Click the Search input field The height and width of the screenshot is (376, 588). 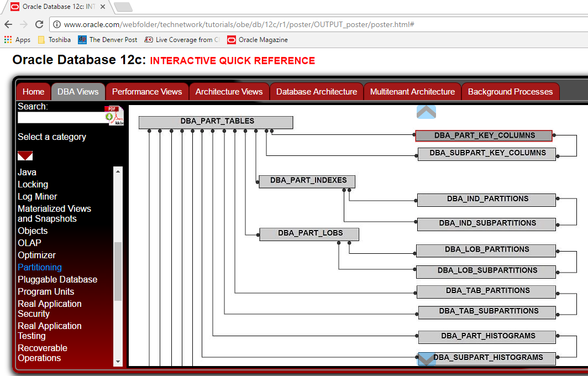coord(62,117)
